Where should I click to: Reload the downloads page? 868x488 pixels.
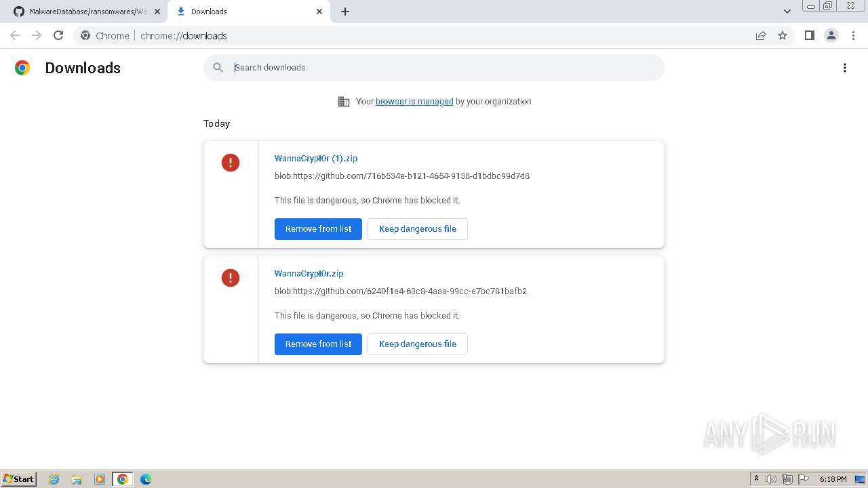coord(58,35)
